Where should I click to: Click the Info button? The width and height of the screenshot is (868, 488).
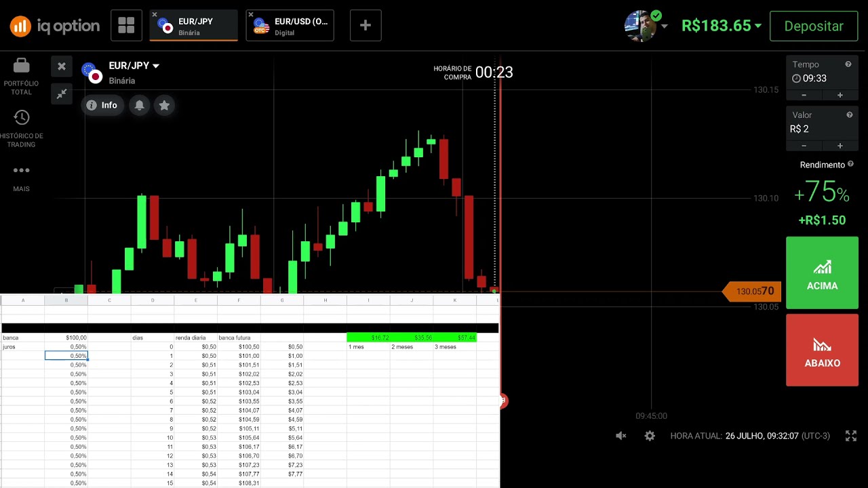coord(102,105)
